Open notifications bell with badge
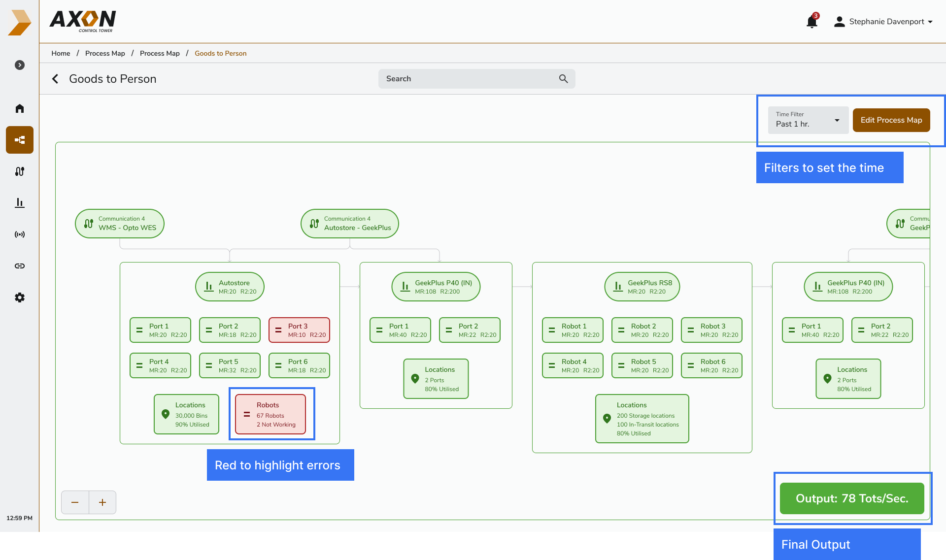946x560 pixels. (x=812, y=21)
